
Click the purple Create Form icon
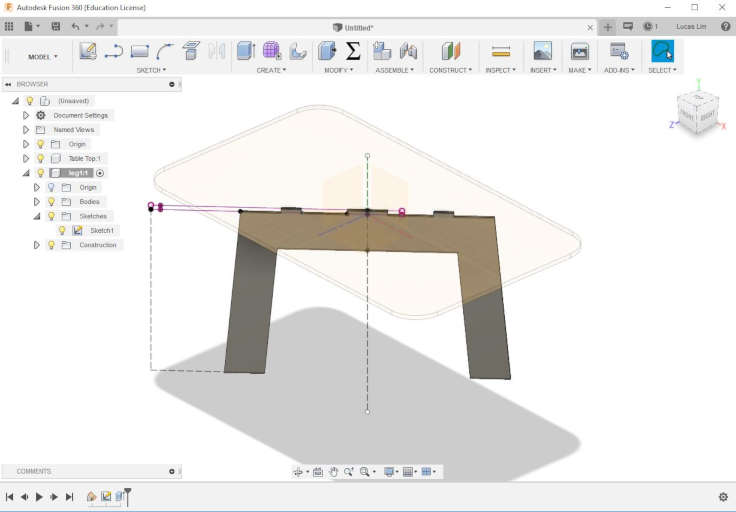272,51
